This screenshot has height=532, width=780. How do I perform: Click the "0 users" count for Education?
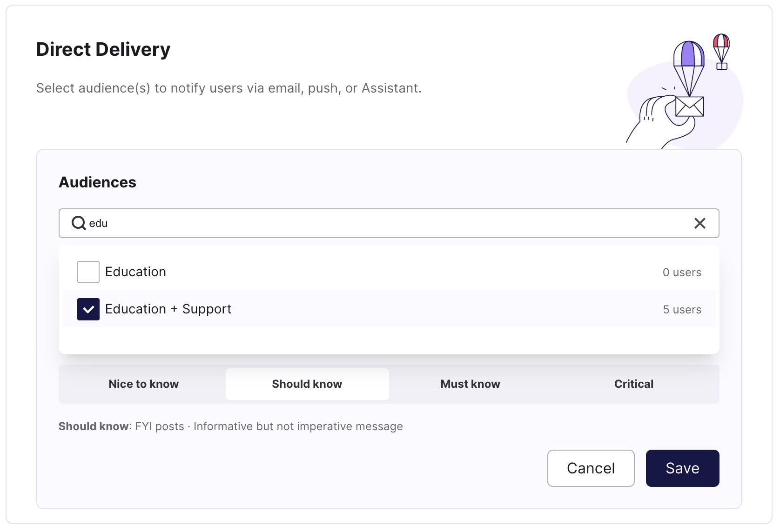(682, 273)
